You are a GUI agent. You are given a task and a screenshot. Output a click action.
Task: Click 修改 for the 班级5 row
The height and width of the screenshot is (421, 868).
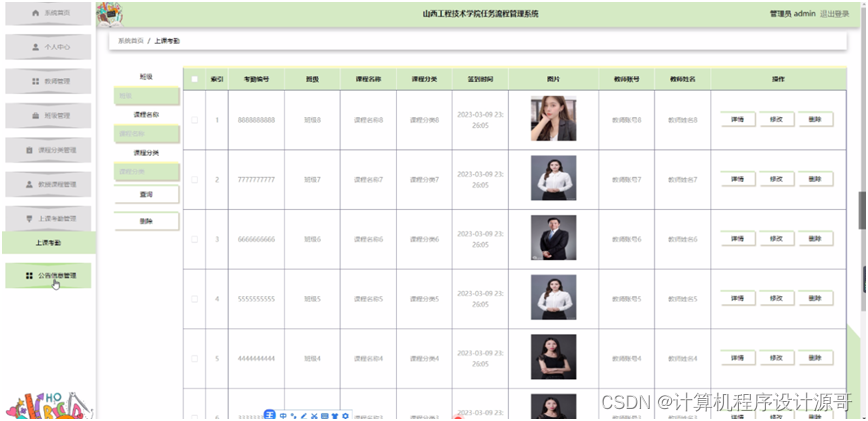[x=776, y=298]
